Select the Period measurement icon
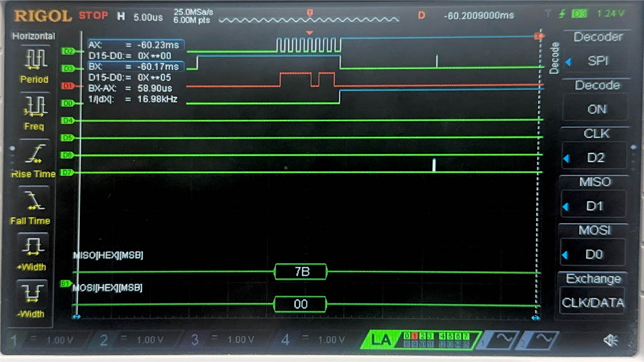The image size is (644, 362). coord(35,64)
